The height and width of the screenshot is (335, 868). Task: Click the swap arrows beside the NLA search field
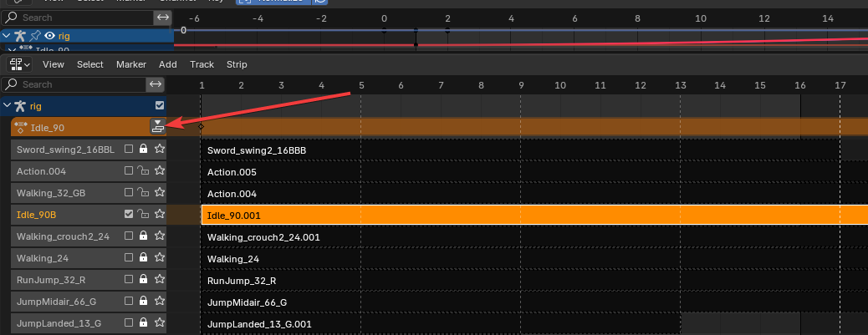[x=156, y=84]
